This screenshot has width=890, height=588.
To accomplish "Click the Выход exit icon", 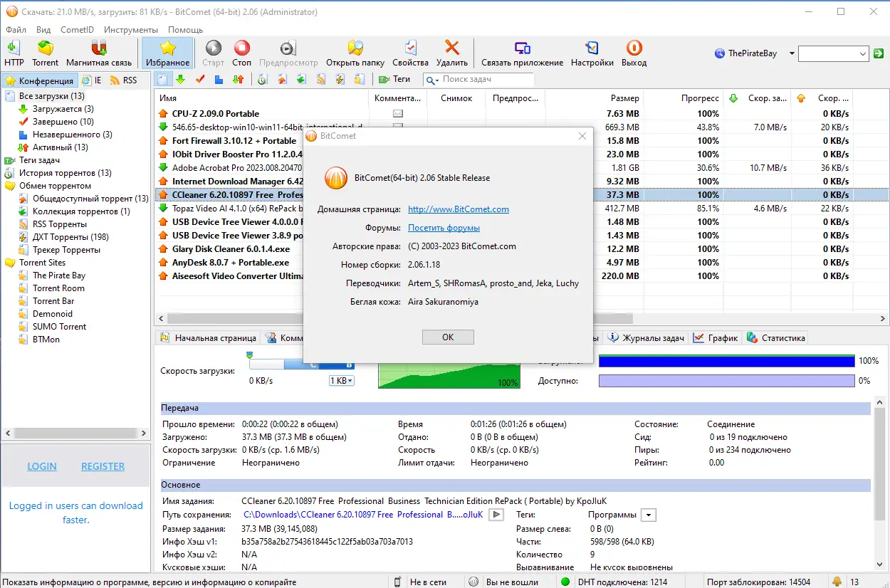I will click(634, 53).
